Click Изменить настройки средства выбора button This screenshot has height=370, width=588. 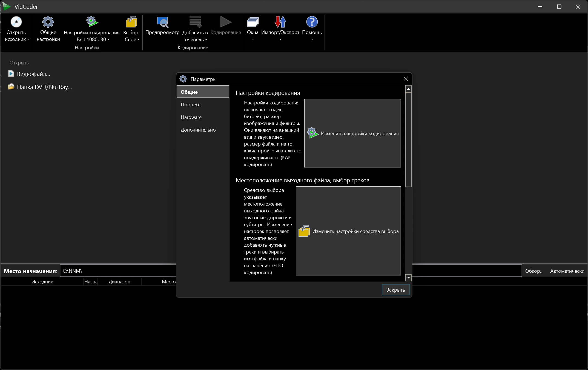pyautogui.click(x=348, y=231)
